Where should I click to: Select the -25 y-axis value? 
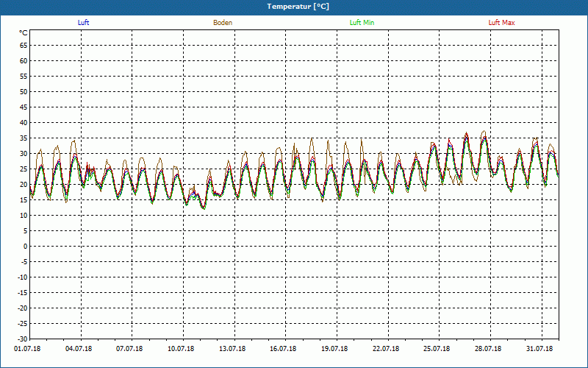click(23, 324)
